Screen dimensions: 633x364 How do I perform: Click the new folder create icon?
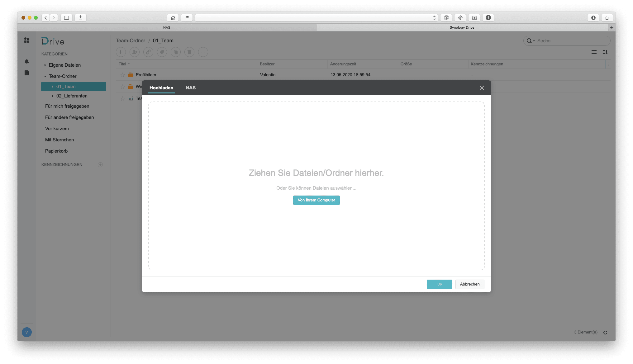[121, 52]
